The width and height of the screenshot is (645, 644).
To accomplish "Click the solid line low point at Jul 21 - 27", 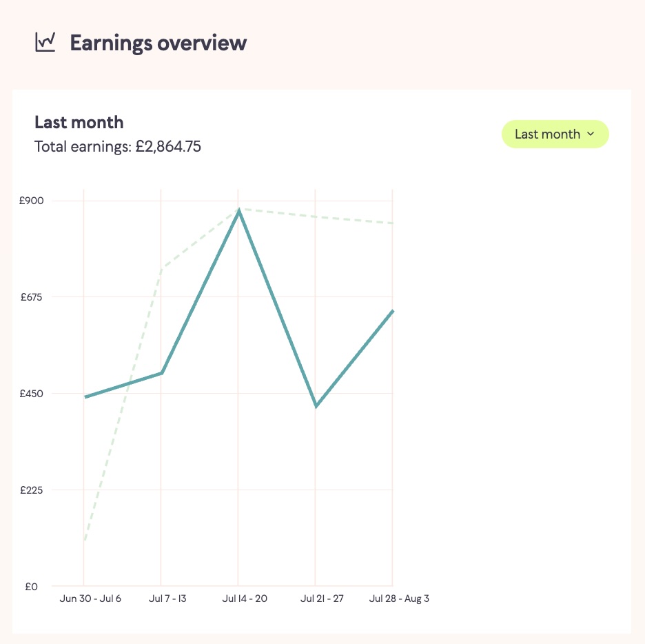I will (x=316, y=406).
